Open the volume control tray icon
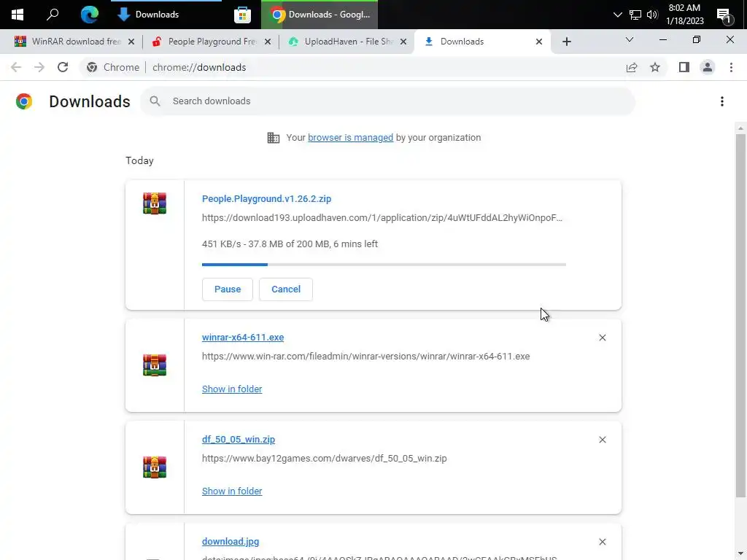Image resolution: width=747 pixels, height=560 pixels. 652,15
